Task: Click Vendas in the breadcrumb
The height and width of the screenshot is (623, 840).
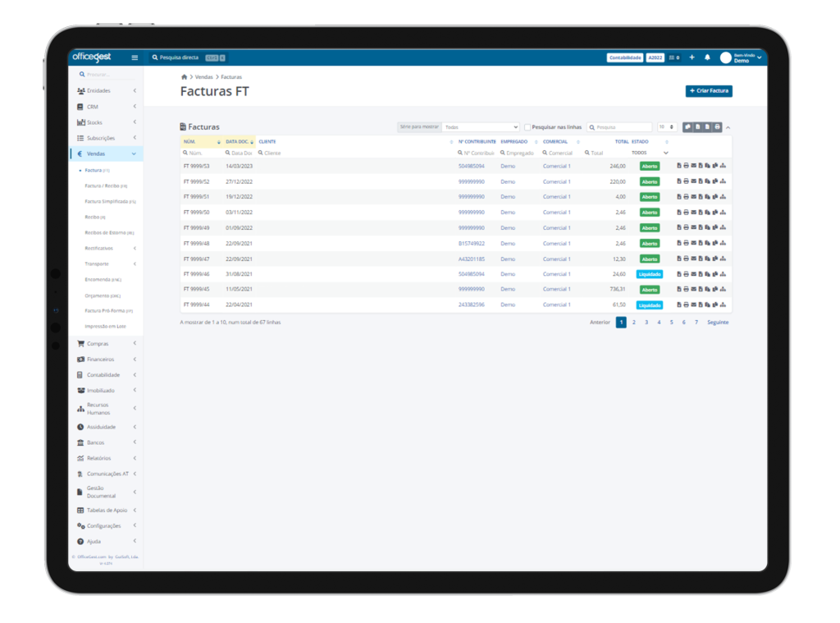Action: point(203,76)
